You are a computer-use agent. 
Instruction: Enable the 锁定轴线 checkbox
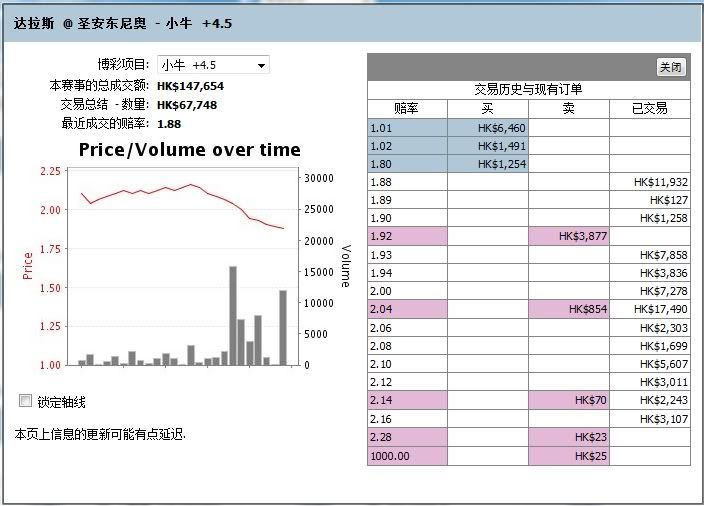26,401
